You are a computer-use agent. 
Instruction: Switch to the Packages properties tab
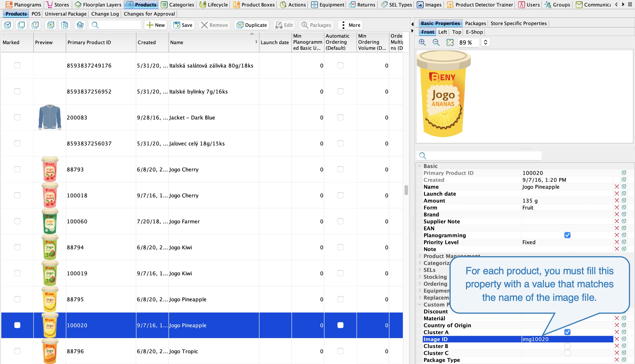475,23
